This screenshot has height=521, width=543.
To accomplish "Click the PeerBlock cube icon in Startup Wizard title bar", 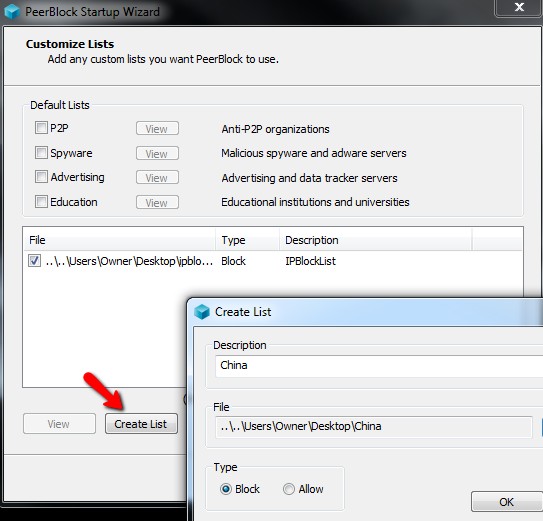I will [12, 11].
